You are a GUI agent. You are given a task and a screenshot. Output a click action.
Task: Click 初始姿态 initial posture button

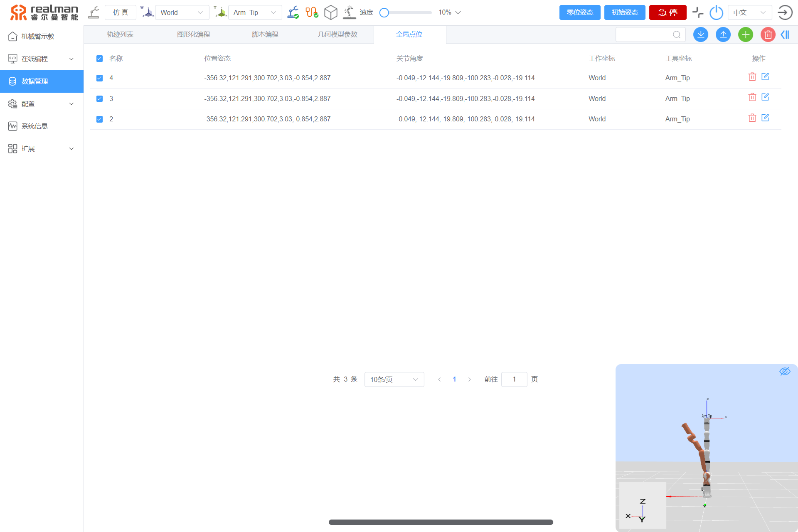coord(625,12)
